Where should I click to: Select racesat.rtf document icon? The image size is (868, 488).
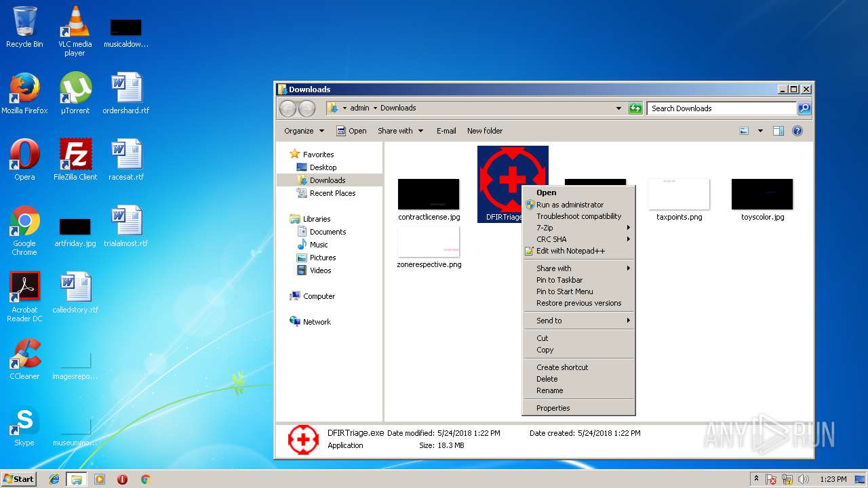click(126, 160)
